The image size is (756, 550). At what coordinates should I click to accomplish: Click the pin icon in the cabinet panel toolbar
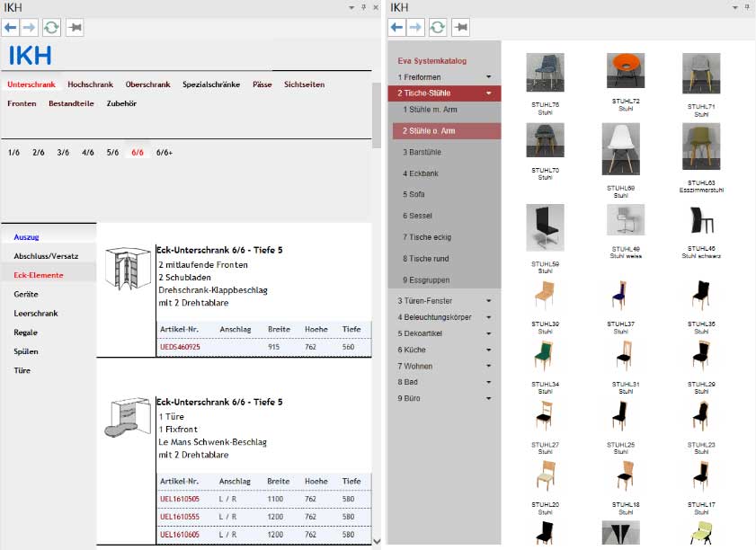tap(75, 27)
